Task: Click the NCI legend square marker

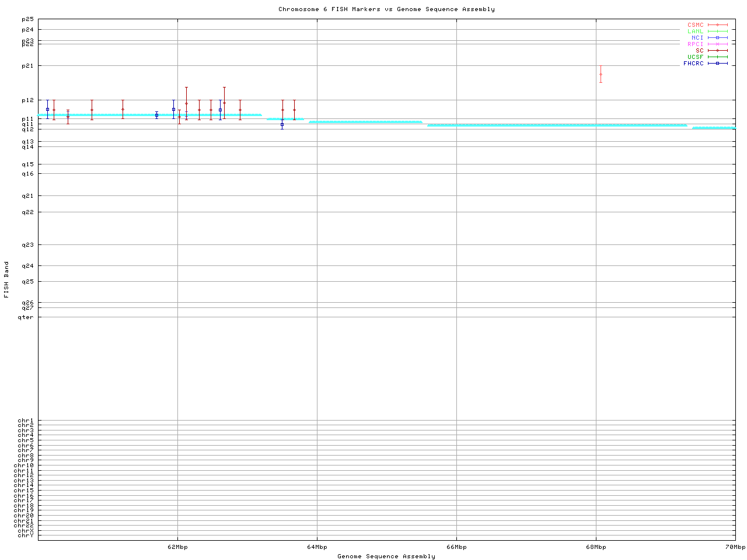Action: click(x=717, y=38)
